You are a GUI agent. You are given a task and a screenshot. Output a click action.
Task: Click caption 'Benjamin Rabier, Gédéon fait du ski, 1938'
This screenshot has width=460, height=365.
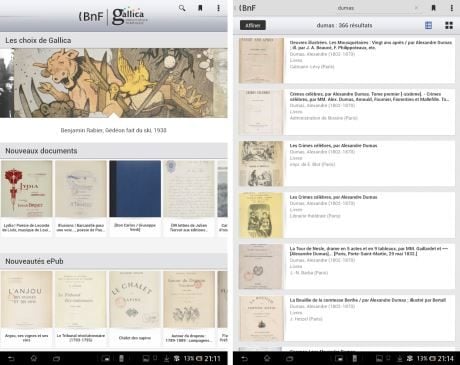pos(113,130)
